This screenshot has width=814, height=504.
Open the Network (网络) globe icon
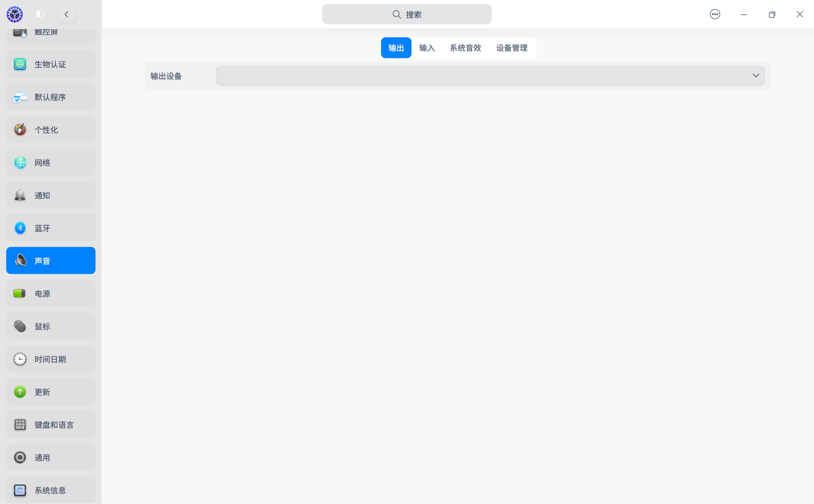tap(20, 162)
